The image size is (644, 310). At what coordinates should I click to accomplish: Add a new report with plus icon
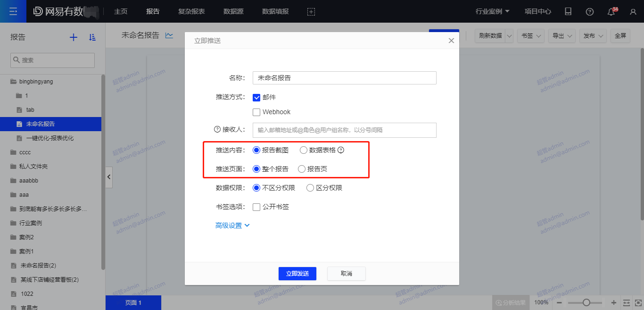74,37
